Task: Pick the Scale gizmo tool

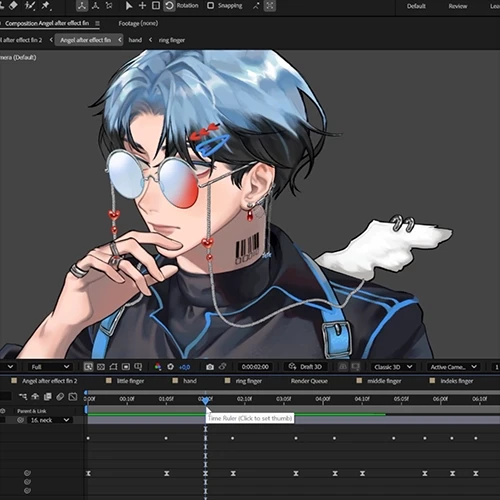Action: point(156,6)
